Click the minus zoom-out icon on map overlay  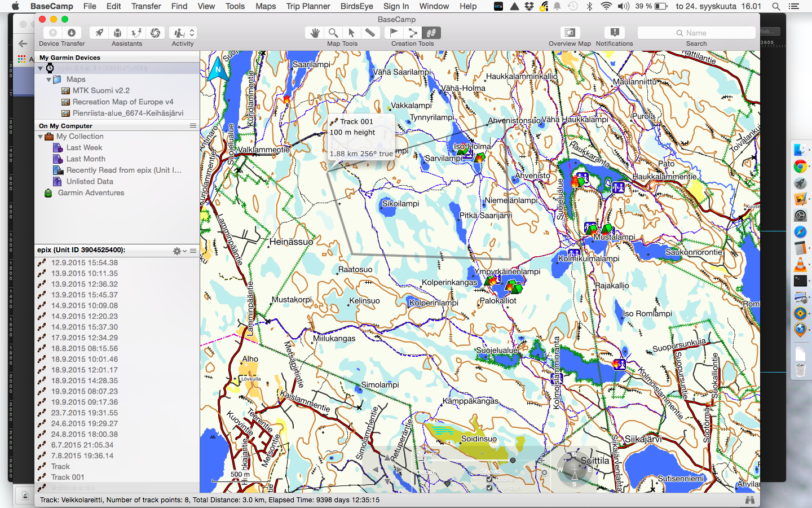(x=421, y=461)
